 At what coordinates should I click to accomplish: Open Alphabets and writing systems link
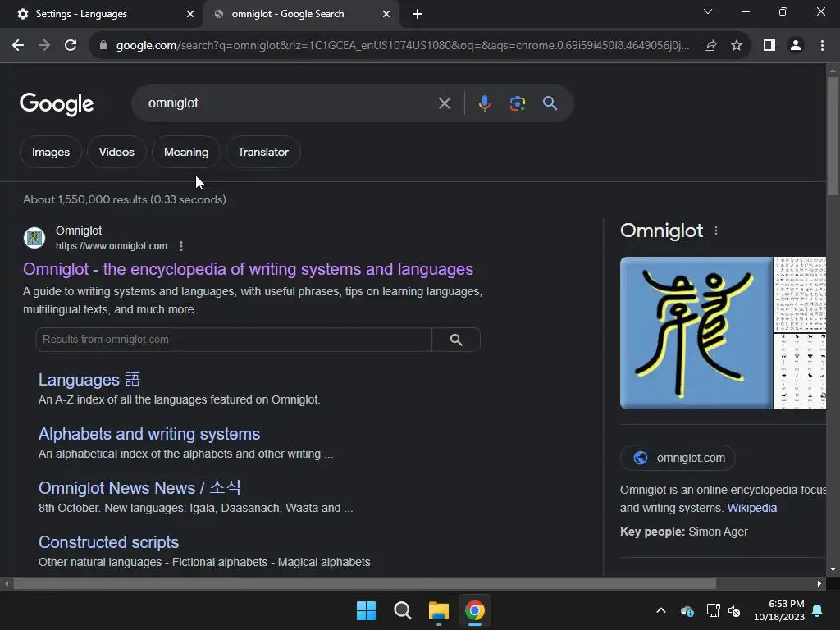tap(149, 434)
